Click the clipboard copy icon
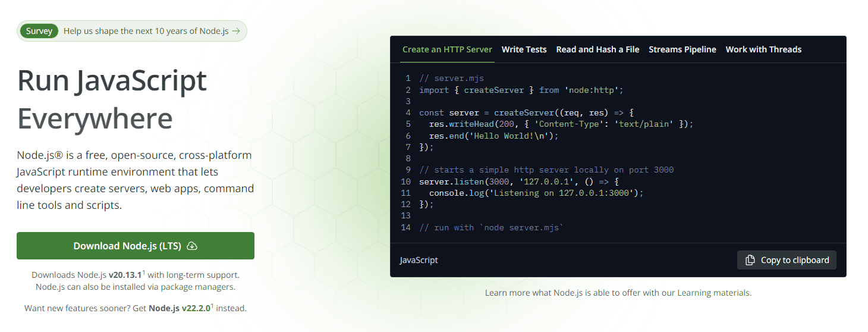Image resolution: width=868 pixels, height=332 pixels. tap(750, 260)
